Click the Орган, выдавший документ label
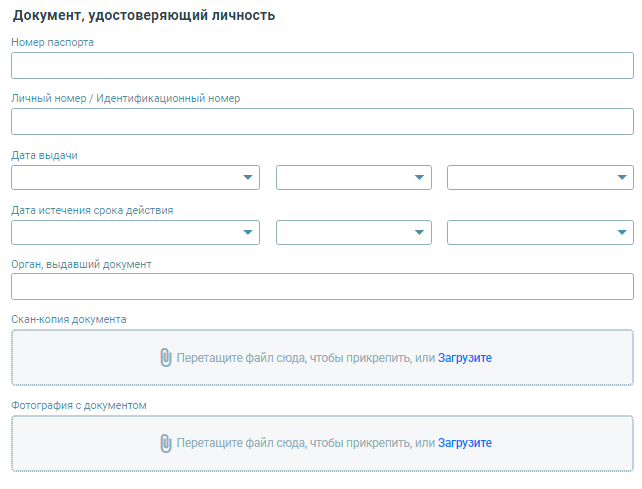 tap(81, 265)
